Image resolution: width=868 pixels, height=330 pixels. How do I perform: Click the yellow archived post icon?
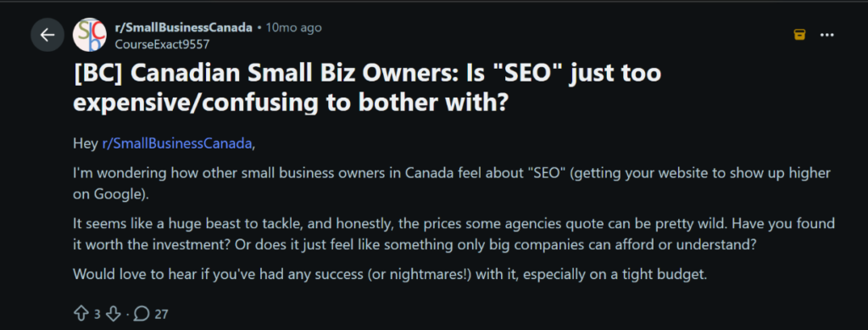point(799,35)
